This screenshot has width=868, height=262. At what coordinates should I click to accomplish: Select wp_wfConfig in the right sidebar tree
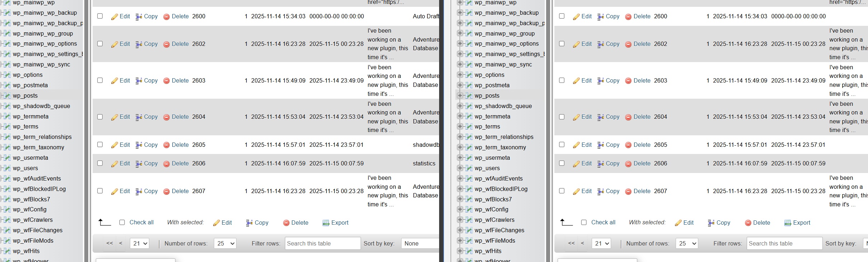click(491, 209)
